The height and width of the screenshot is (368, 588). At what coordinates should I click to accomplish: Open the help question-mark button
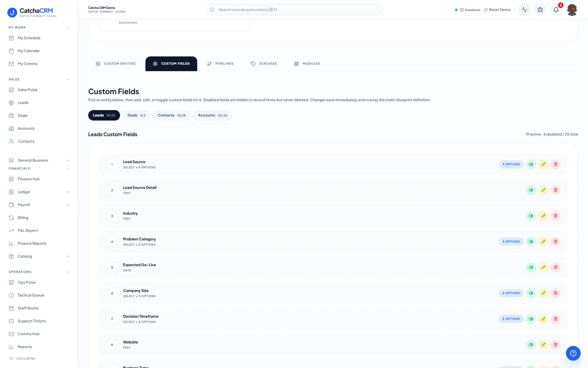pyautogui.click(x=573, y=353)
